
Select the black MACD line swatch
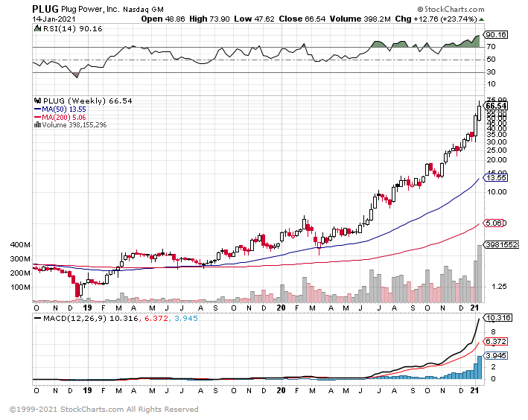coord(38,318)
